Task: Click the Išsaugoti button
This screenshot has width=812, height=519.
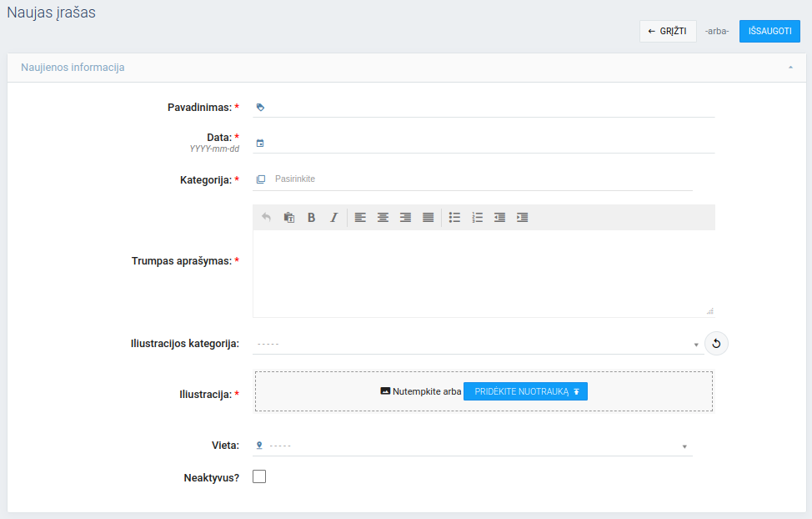Action: pyautogui.click(x=769, y=31)
